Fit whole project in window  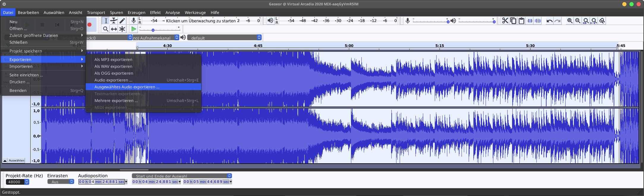pyautogui.click(x=594, y=21)
